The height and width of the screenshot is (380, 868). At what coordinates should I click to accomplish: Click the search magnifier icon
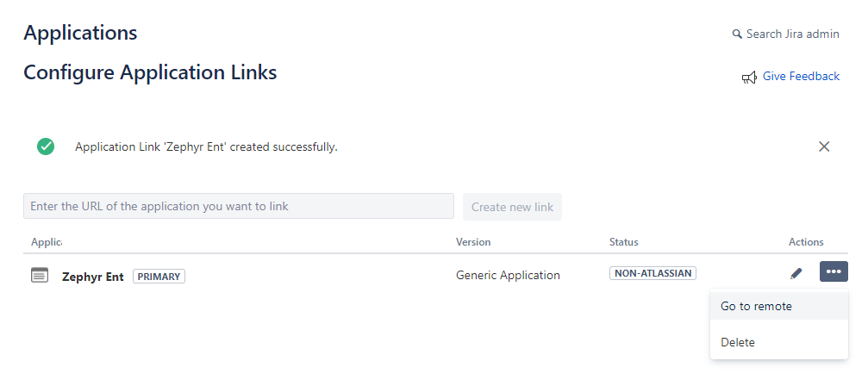click(737, 34)
